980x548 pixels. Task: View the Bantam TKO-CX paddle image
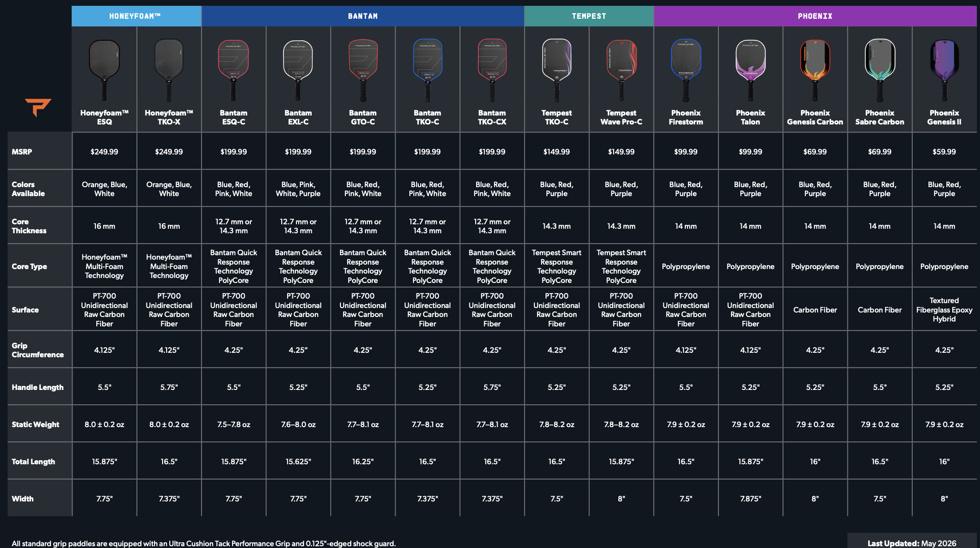(x=492, y=70)
